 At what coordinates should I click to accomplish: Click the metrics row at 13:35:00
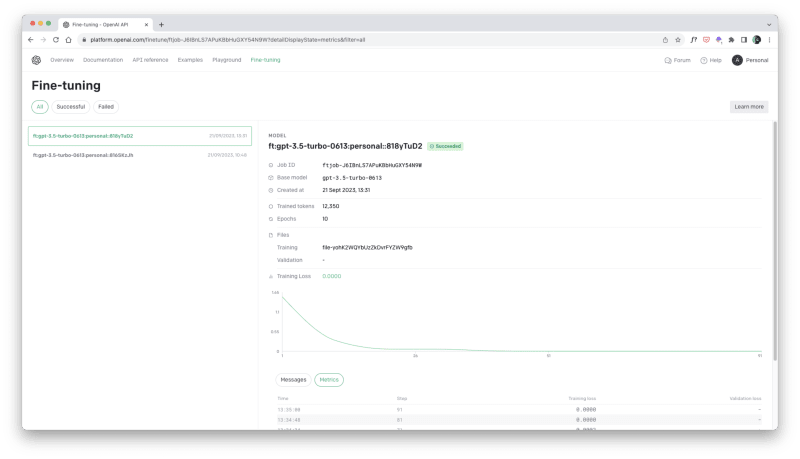tap(519, 410)
